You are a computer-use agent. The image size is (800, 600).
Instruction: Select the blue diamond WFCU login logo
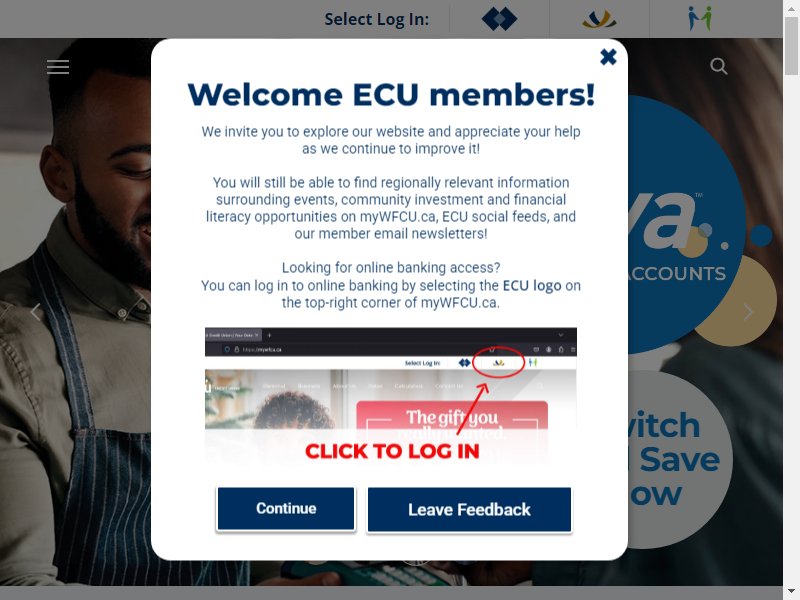tap(499, 19)
